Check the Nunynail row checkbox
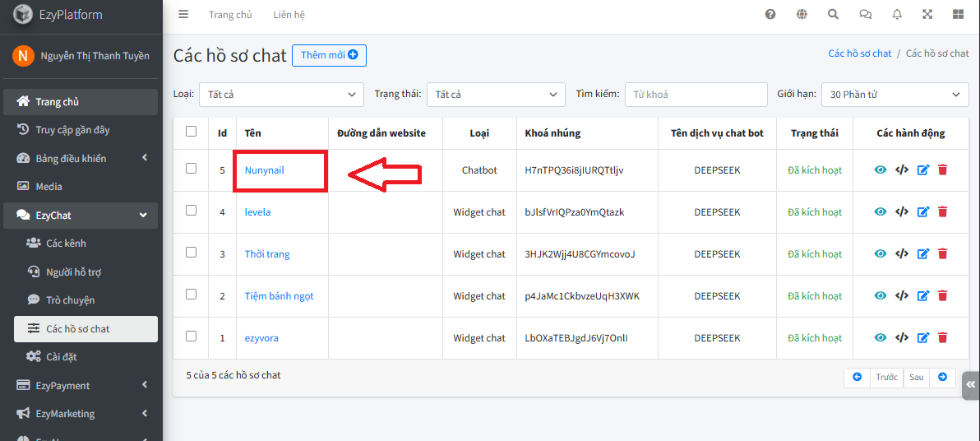 pyautogui.click(x=192, y=169)
